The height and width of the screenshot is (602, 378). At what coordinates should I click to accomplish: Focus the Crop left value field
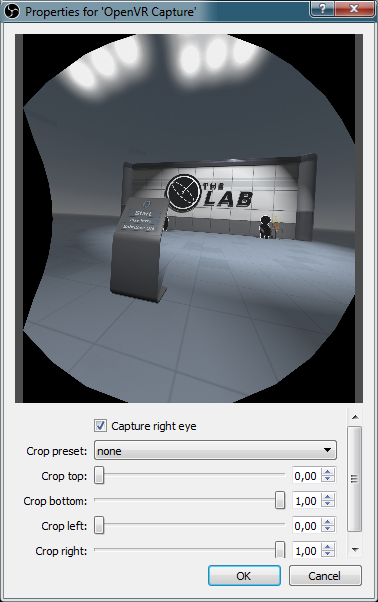[x=306, y=526]
